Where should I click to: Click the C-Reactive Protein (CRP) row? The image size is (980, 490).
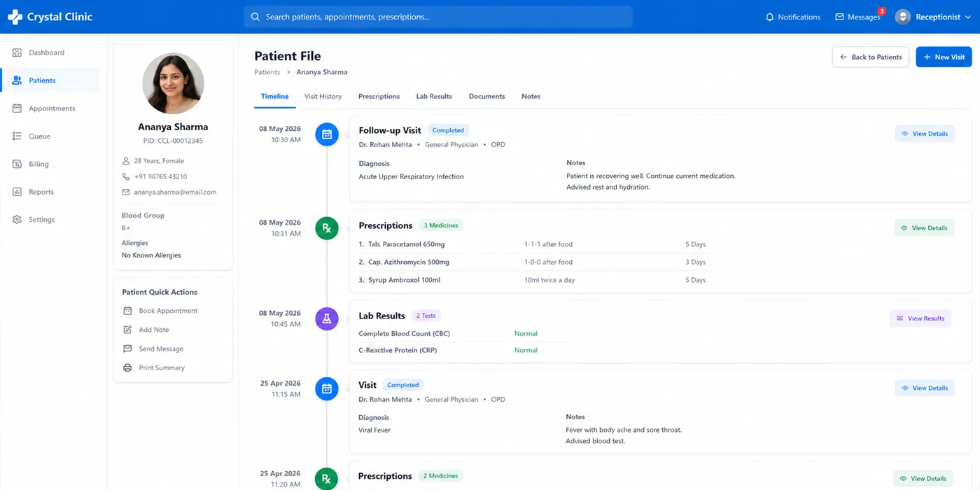tap(463, 350)
